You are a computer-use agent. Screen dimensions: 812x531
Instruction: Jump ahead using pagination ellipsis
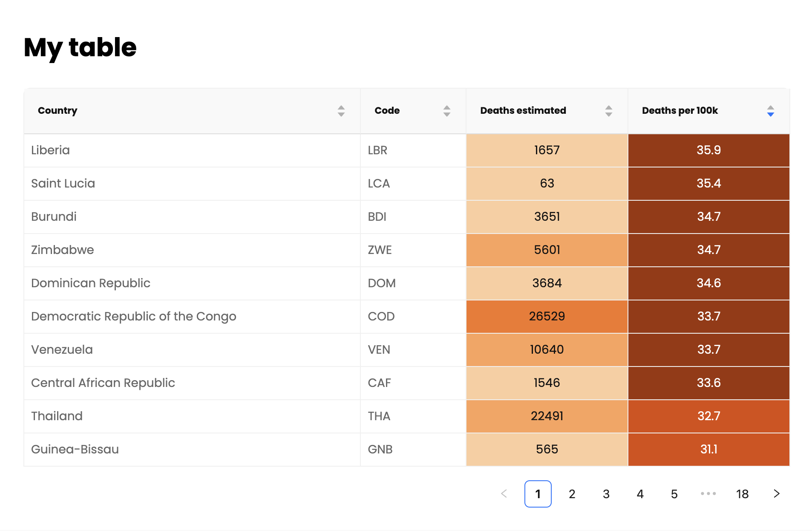(x=708, y=493)
